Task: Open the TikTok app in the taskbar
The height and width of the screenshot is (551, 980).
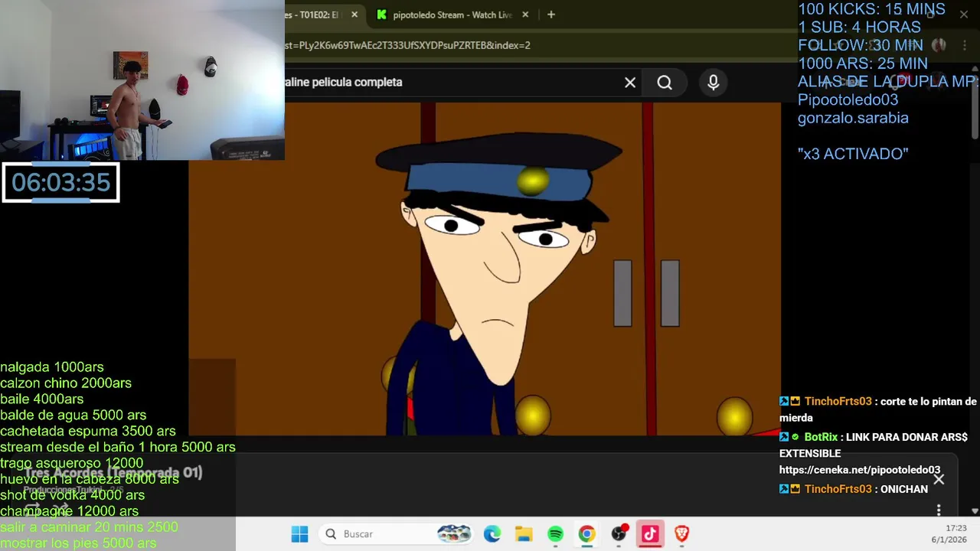Action: 650,534
